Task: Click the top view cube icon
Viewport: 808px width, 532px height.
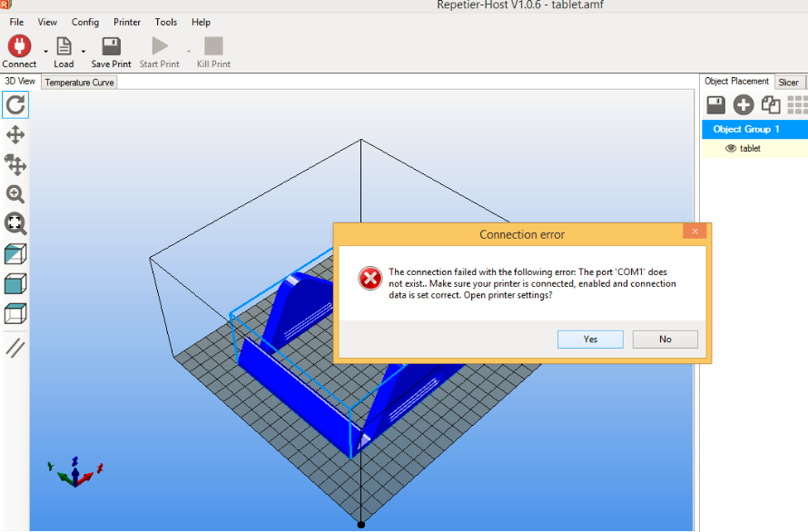Action: point(15,314)
